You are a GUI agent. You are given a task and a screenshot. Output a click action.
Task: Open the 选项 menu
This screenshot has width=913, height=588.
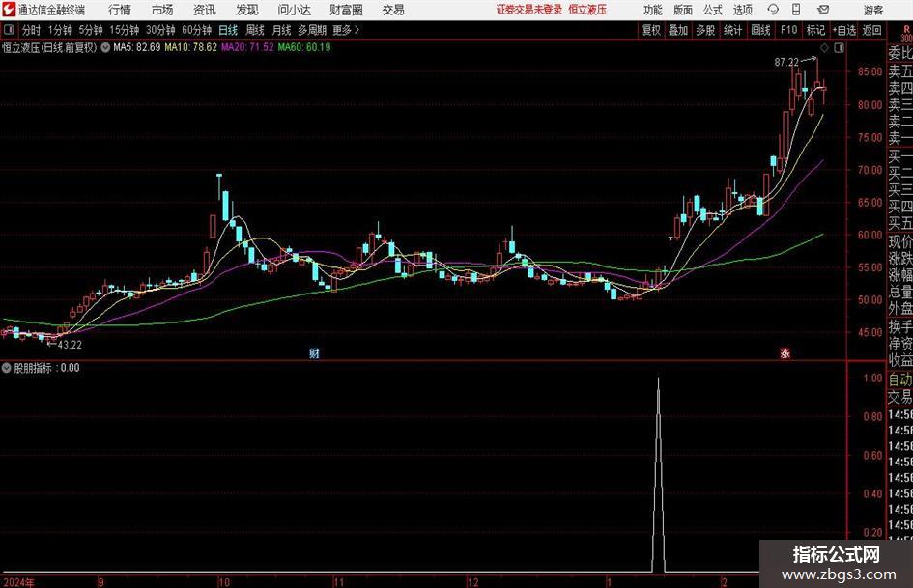[x=742, y=10]
